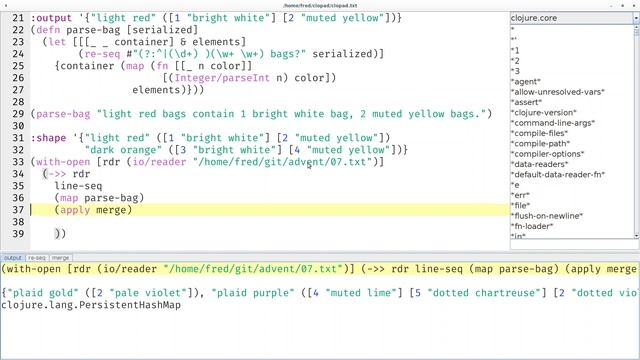
Task: Switch to the output tab
Action: point(13,258)
